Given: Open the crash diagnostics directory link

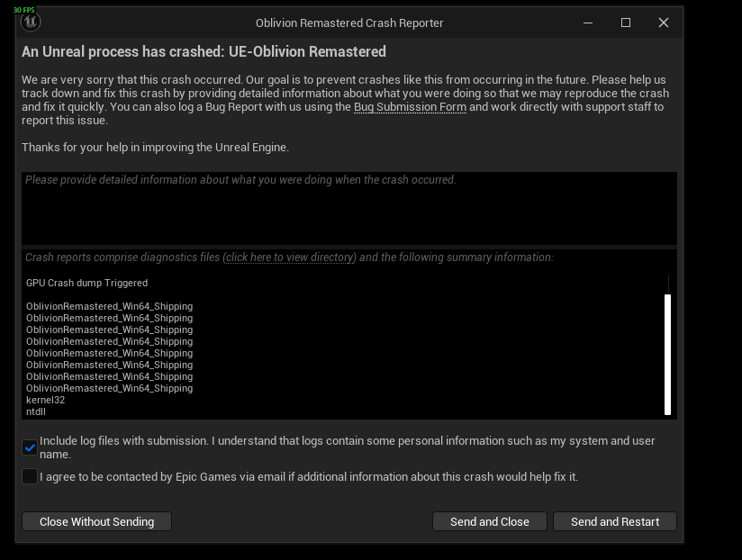Looking at the screenshot, I should pyautogui.click(x=289, y=257).
